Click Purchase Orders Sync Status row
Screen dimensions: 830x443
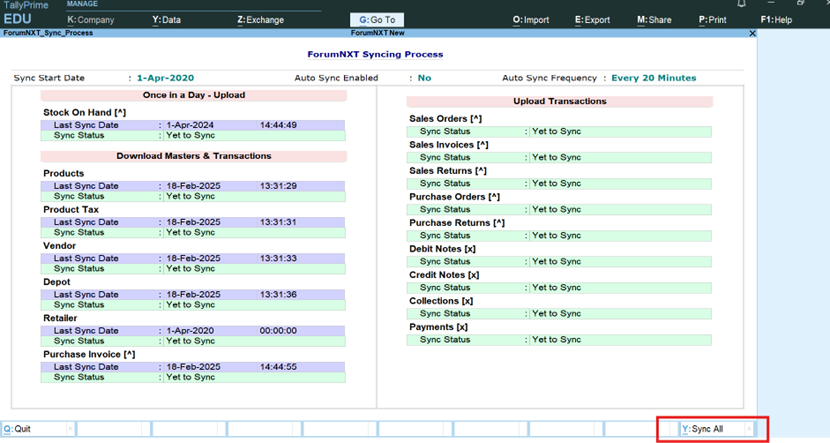pyautogui.click(x=559, y=209)
